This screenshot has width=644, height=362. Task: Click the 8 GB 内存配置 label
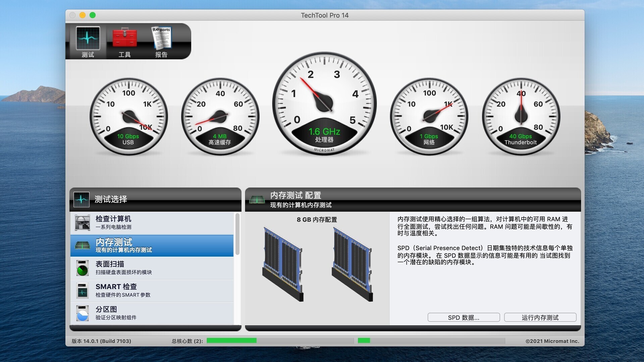pyautogui.click(x=317, y=220)
